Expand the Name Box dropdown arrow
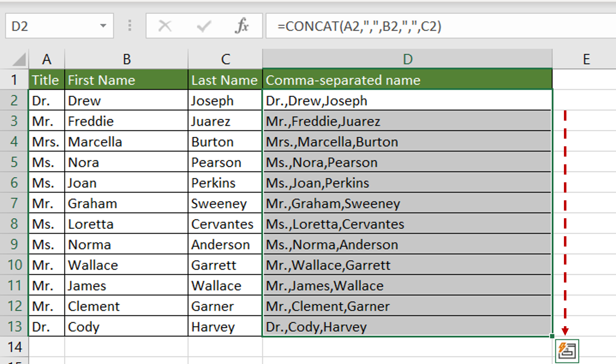The image size is (616, 364). [103, 25]
